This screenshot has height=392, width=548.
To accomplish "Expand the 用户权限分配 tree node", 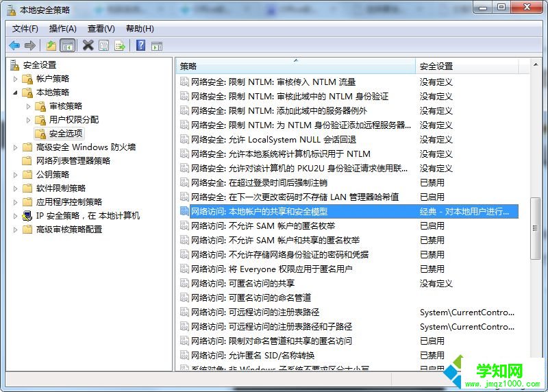I will [x=28, y=120].
